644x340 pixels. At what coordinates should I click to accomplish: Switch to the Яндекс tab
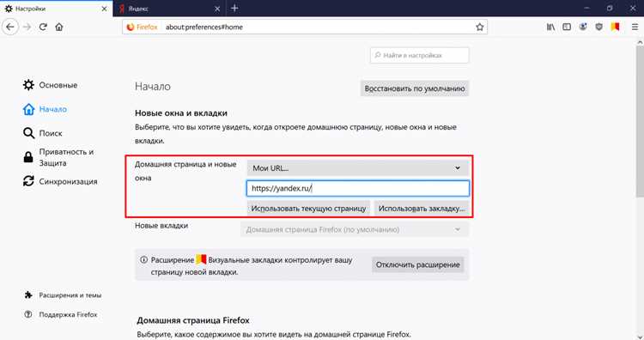169,9
